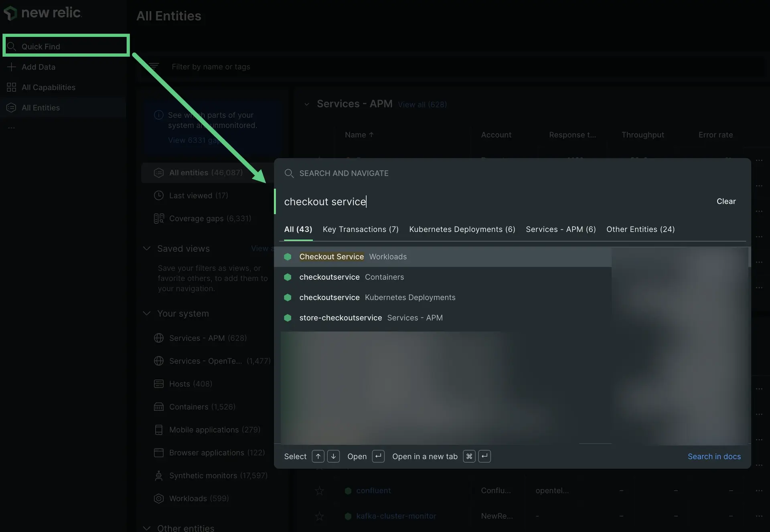Open View all (628) link

(422, 105)
